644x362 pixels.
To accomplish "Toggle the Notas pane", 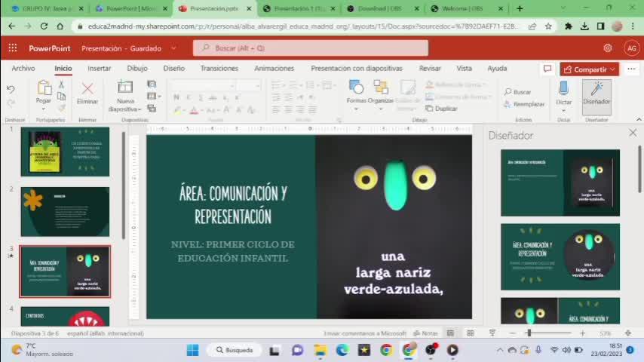I will (x=426, y=333).
